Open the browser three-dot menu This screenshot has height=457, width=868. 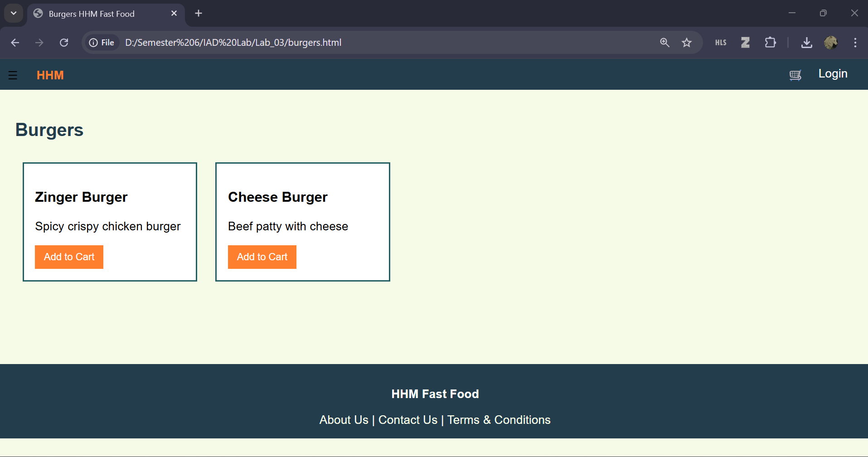(855, 43)
